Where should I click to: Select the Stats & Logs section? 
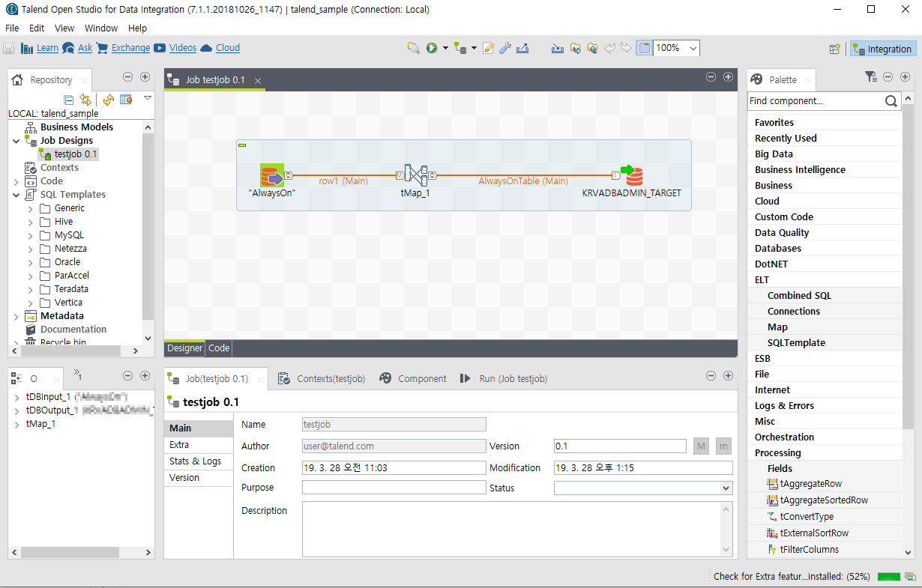point(199,461)
